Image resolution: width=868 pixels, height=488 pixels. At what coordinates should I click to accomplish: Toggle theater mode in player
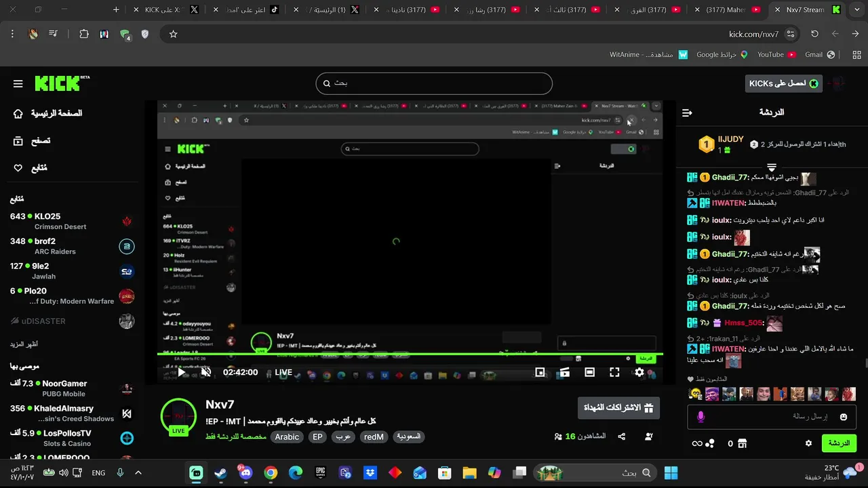click(590, 372)
